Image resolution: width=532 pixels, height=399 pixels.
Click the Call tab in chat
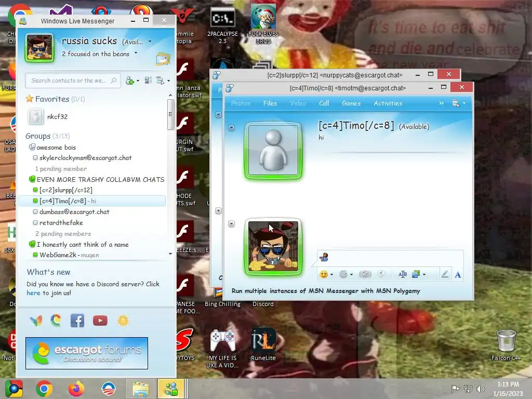324,103
